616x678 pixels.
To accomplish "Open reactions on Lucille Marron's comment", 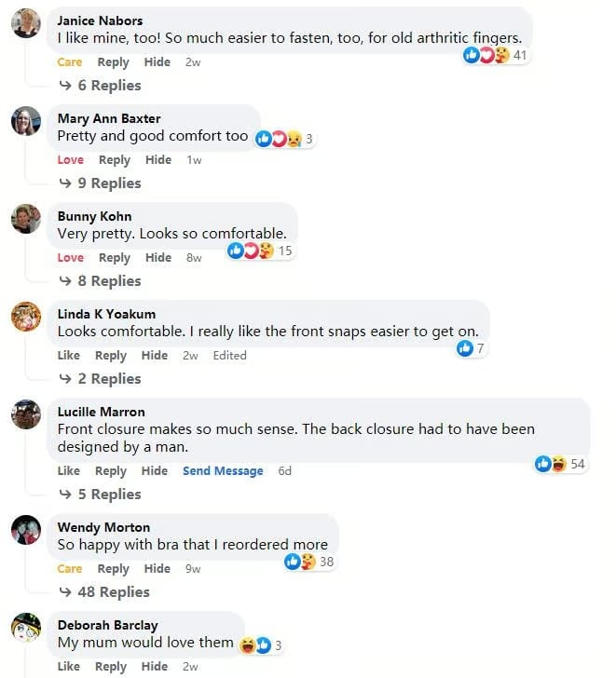I will [x=551, y=464].
